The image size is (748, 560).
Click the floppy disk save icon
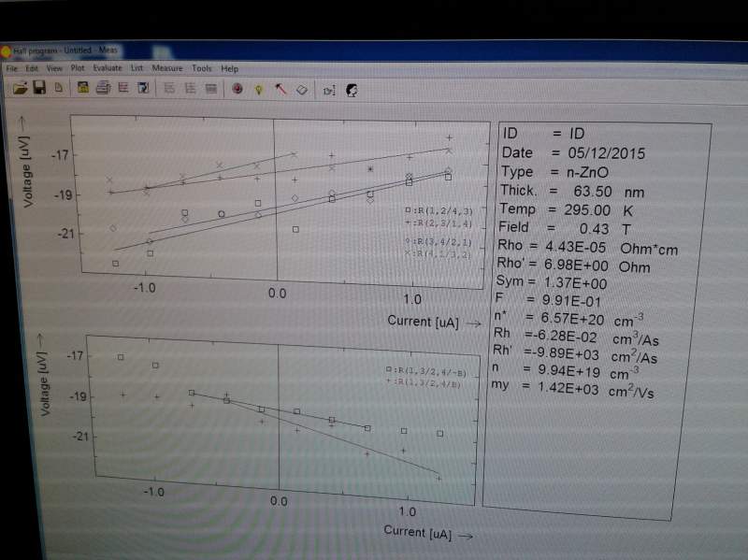(39, 87)
